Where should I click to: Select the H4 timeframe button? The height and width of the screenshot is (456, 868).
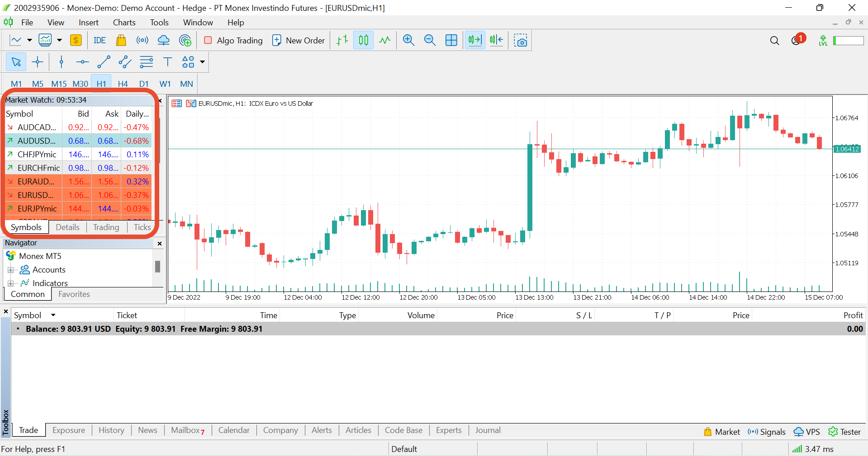(x=123, y=84)
